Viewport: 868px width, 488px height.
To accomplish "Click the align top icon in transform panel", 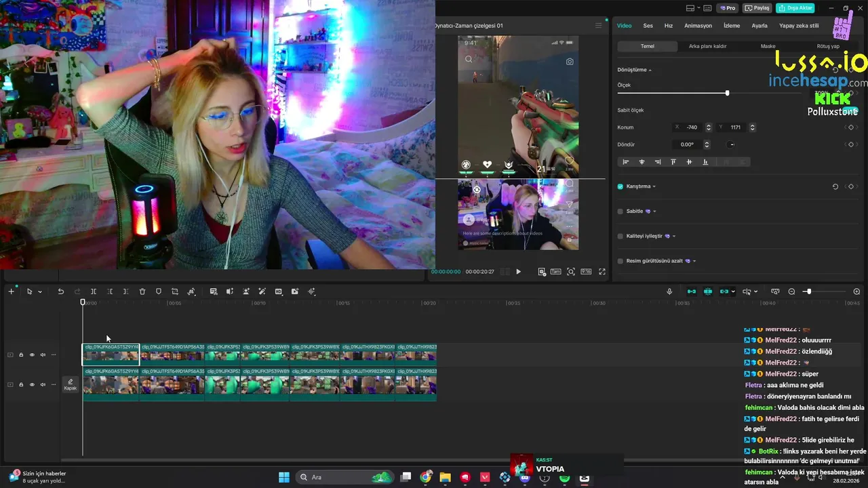I will (673, 162).
